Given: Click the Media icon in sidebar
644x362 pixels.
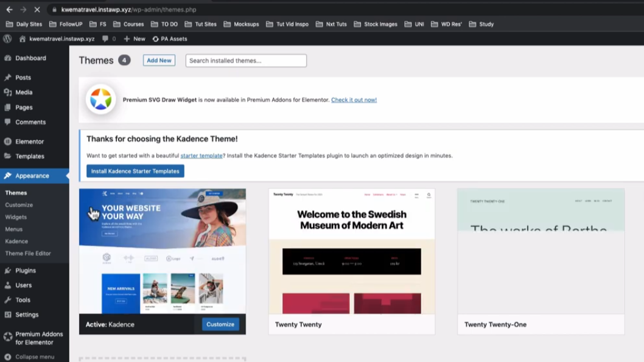Looking at the screenshot, I should coord(8,92).
